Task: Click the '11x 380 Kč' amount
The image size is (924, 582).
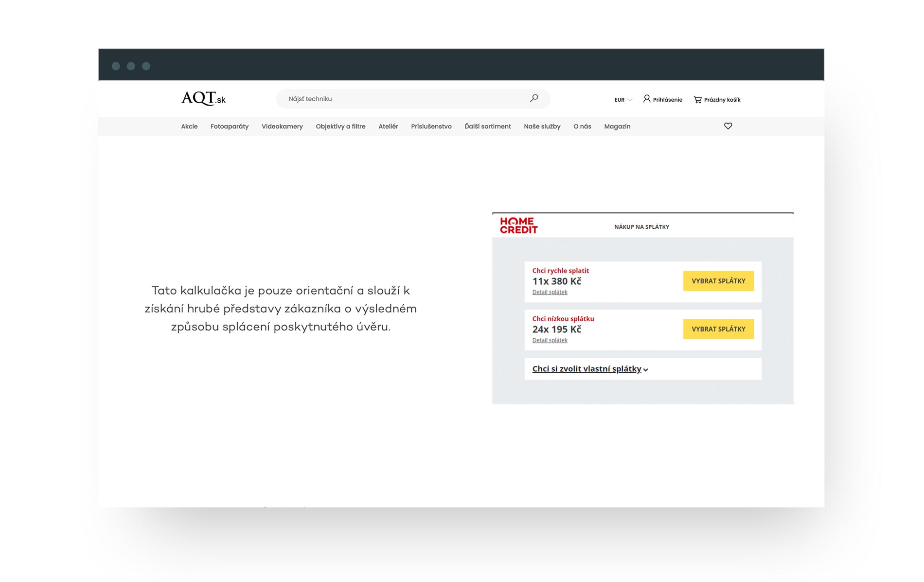Action: [x=556, y=281]
